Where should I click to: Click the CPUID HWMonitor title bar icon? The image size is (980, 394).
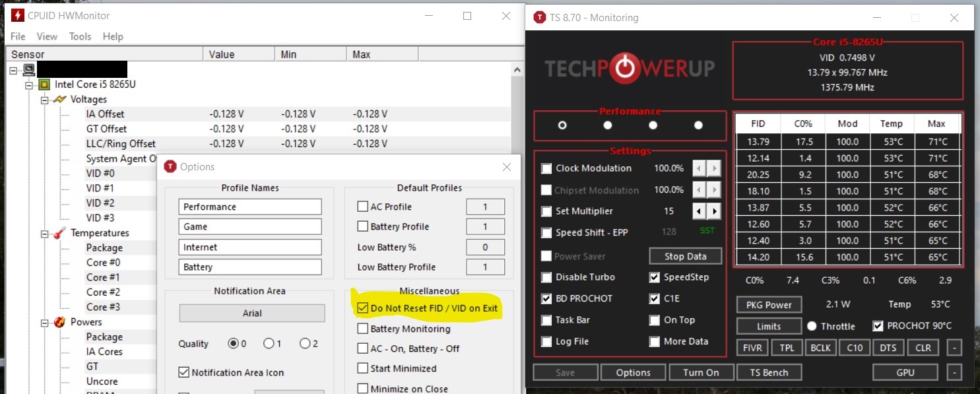(x=16, y=16)
